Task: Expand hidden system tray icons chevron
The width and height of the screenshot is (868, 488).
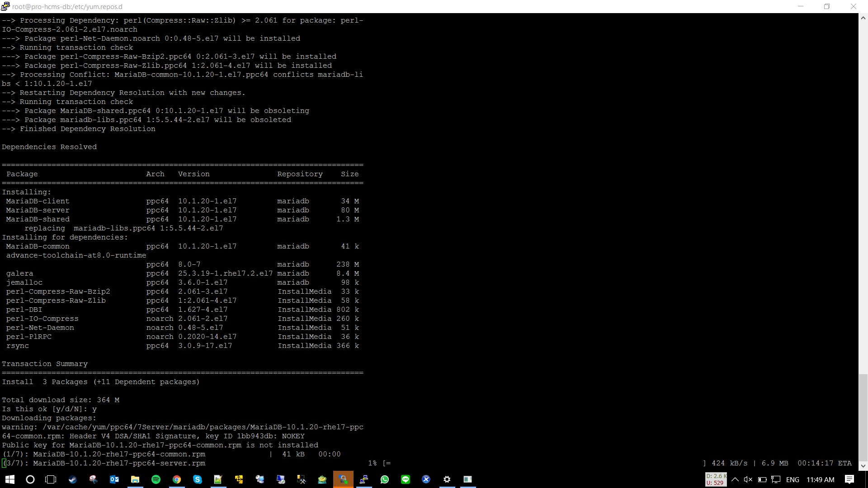Action: (x=735, y=479)
